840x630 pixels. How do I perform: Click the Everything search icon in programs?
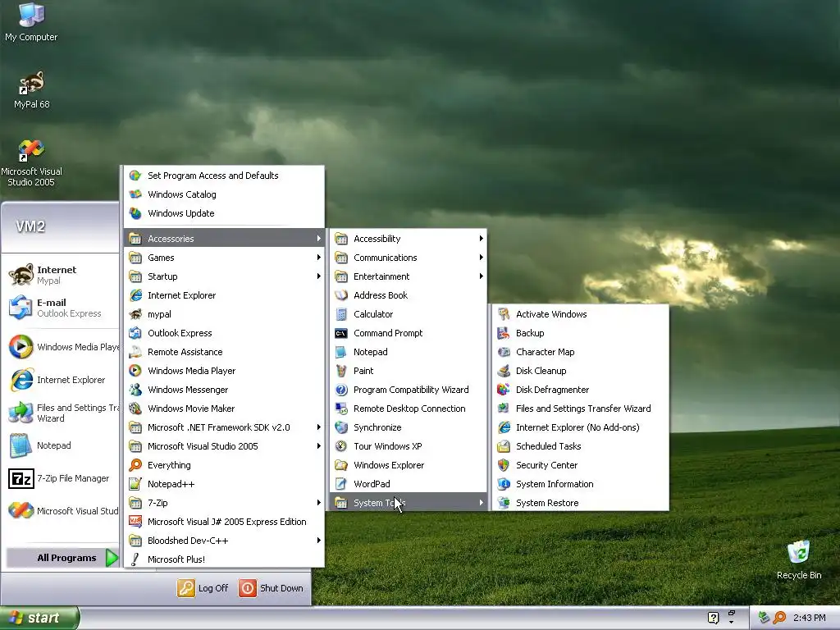(x=135, y=465)
